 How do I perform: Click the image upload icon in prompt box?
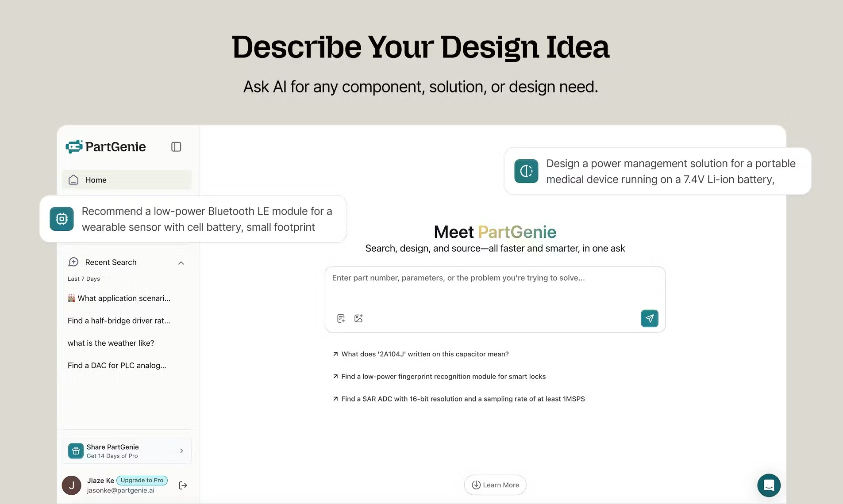pyautogui.click(x=358, y=318)
